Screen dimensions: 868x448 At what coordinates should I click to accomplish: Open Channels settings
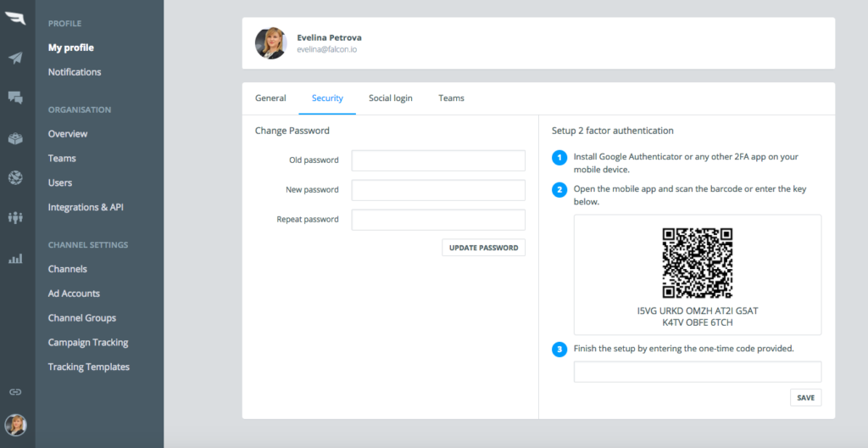coord(68,269)
